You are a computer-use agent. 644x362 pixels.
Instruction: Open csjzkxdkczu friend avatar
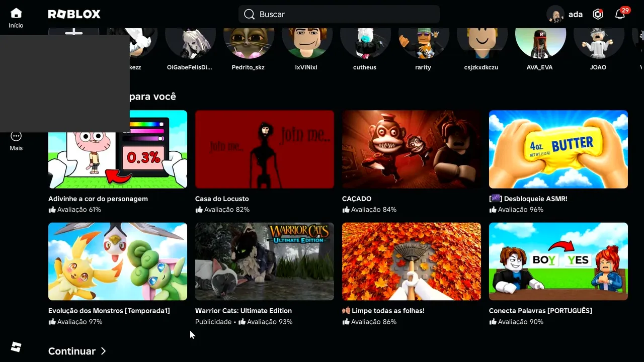tap(481, 44)
